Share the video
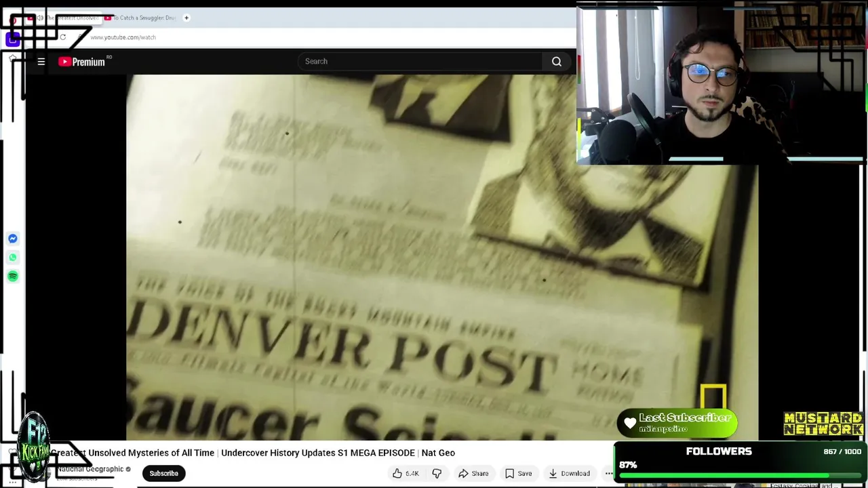Viewport: 868px width, 488px height. [473, 473]
